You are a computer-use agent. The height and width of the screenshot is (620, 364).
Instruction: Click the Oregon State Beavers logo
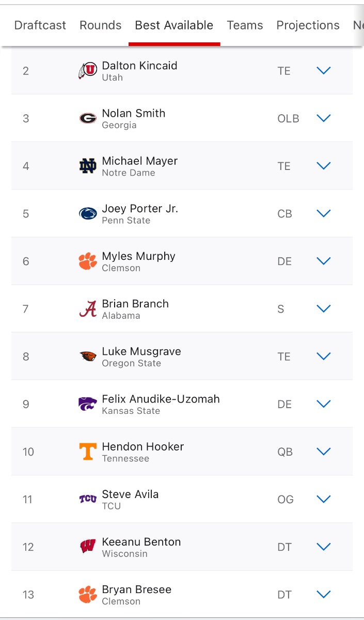click(88, 357)
